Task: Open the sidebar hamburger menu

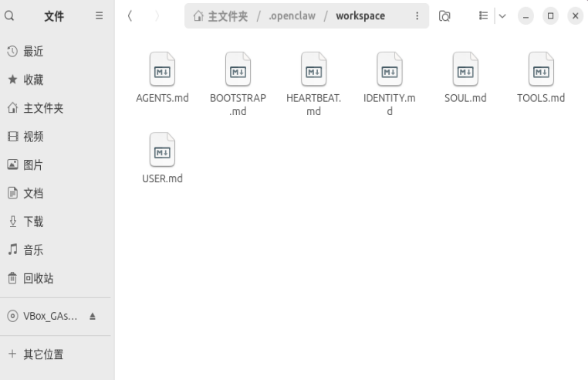Action: tap(99, 15)
